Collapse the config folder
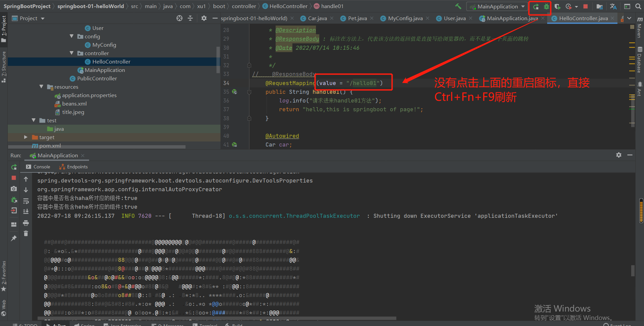The width and height of the screenshot is (644, 326). click(72, 36)
